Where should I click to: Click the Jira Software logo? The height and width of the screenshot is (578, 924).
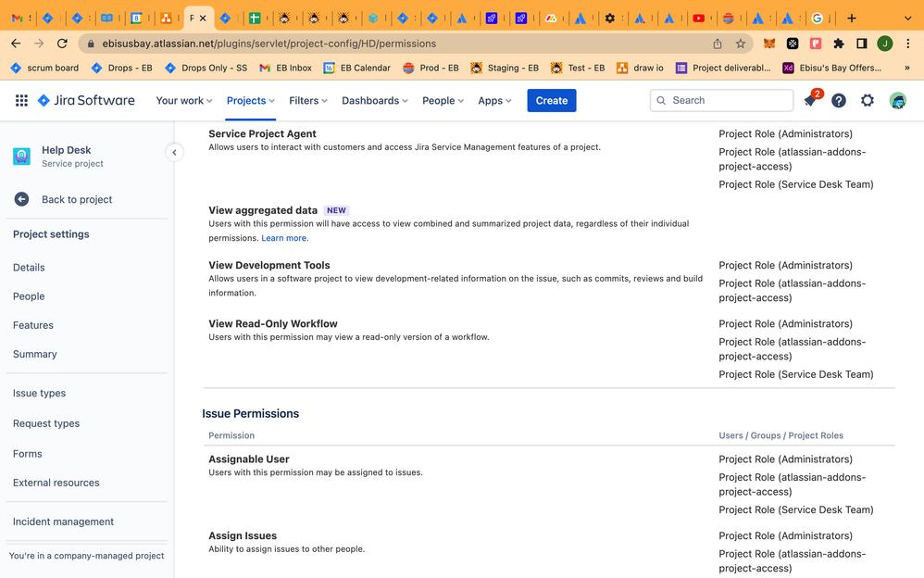pos(86,100)
